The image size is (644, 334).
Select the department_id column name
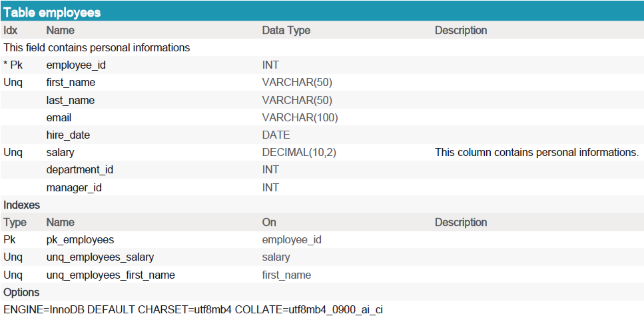tap(80, 170)
